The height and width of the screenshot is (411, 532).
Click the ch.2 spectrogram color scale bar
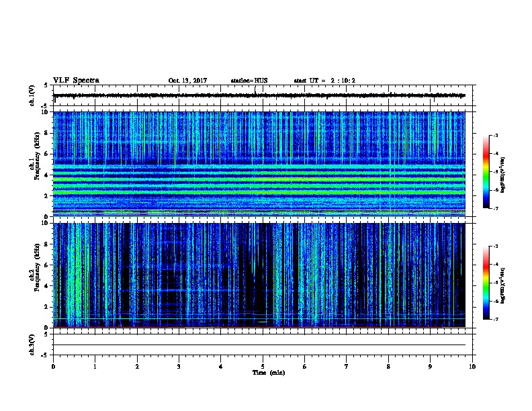coord(486,283)
